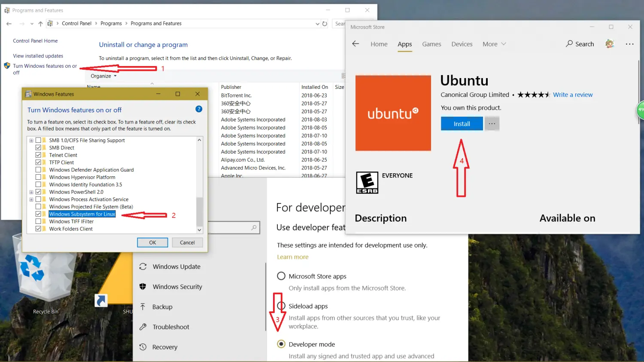Toggle Windows Subsystem for Linux checkbox
This screenshot has width=644, height=362.
[38, 214]
